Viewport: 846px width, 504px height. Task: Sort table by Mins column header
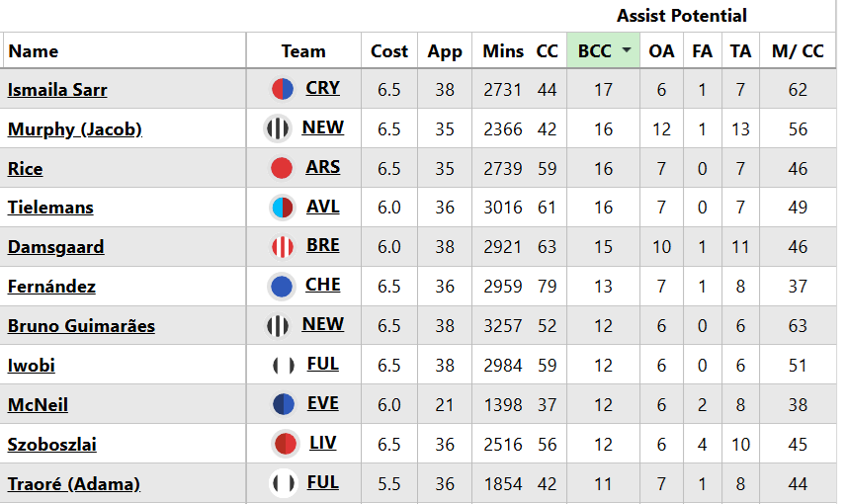(x=503, y=51)
